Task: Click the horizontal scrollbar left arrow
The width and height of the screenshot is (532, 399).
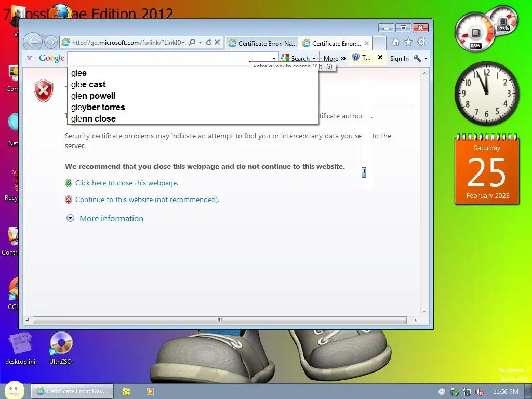Action: pyautogui.click(x=28, y=320)
